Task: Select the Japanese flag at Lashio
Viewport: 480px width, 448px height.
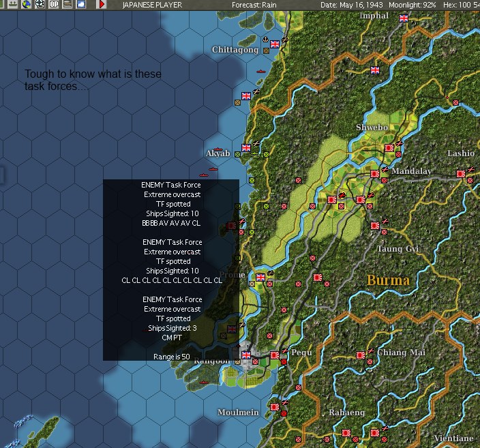Action: 461,174
